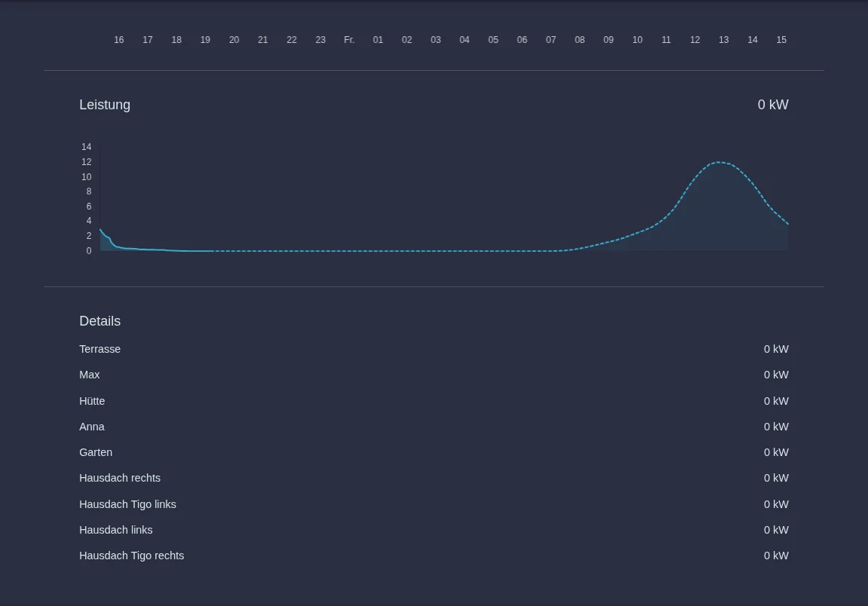Viewport: 868px width, 606px height.
Task: Click the "0 kW" value for Hausdach rechts
Action: [776, 478]
